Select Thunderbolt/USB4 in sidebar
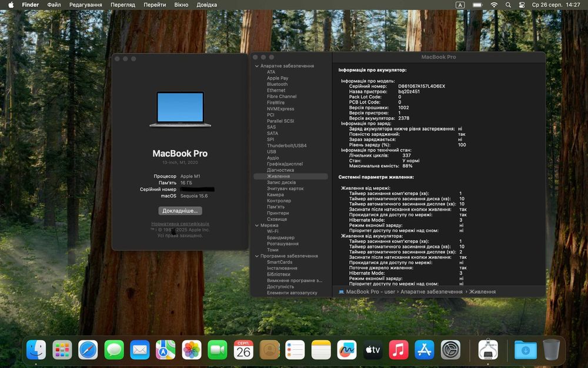Image resolution: width=588 pixels, height=368 pixels. pos(286,145)
